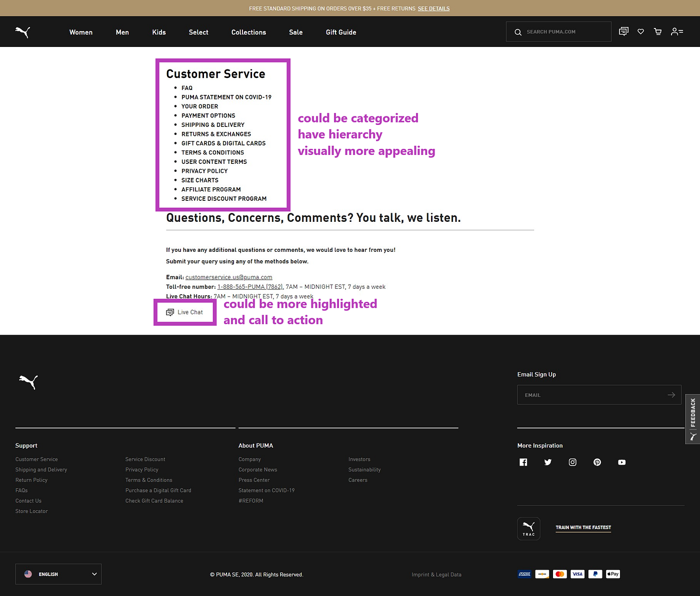Image resolution: width=700 pixels, height=596 pixels.
Task: Click the search magnifier icon
Action: pos(518,32)
